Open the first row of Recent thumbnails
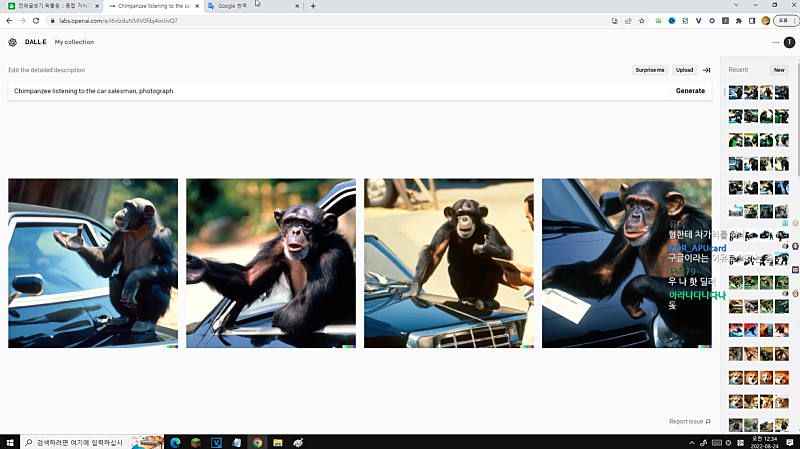 759,92
